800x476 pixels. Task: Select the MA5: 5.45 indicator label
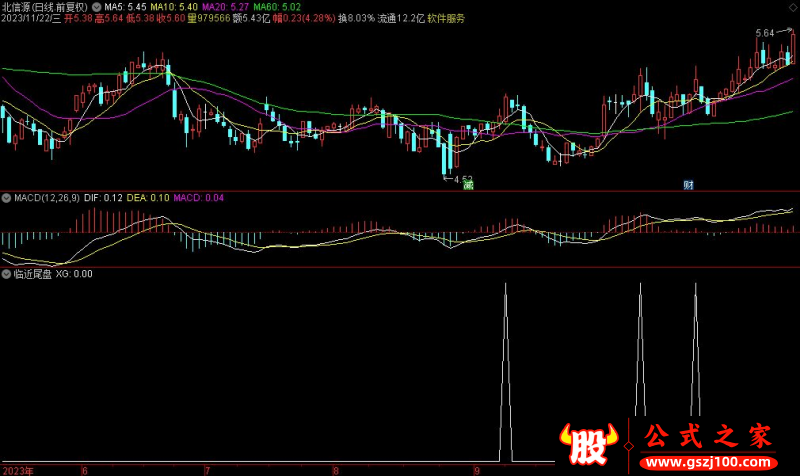point(126,7)
